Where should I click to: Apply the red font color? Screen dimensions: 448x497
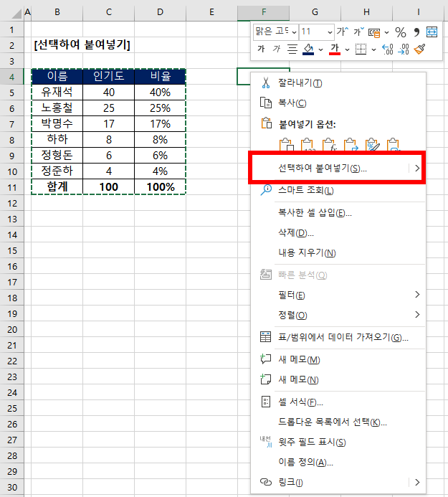point(335,49)
